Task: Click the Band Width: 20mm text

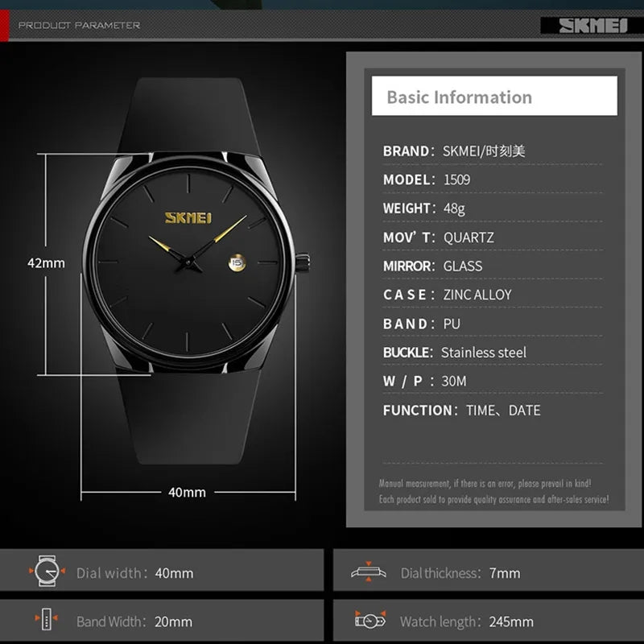Action: pyautogui.click(x=134, y=621)
